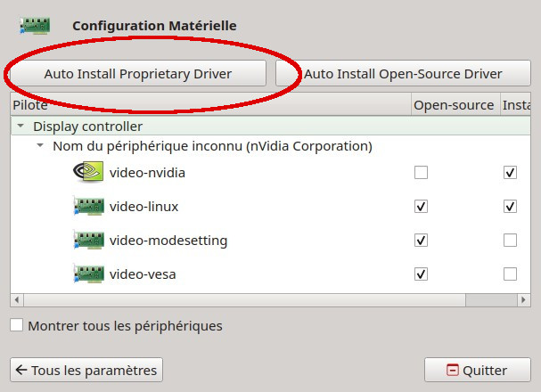Click Auto Install Open-Source Driver button
Viewport: 541px width, 392px height.
(x=403, y=73)
